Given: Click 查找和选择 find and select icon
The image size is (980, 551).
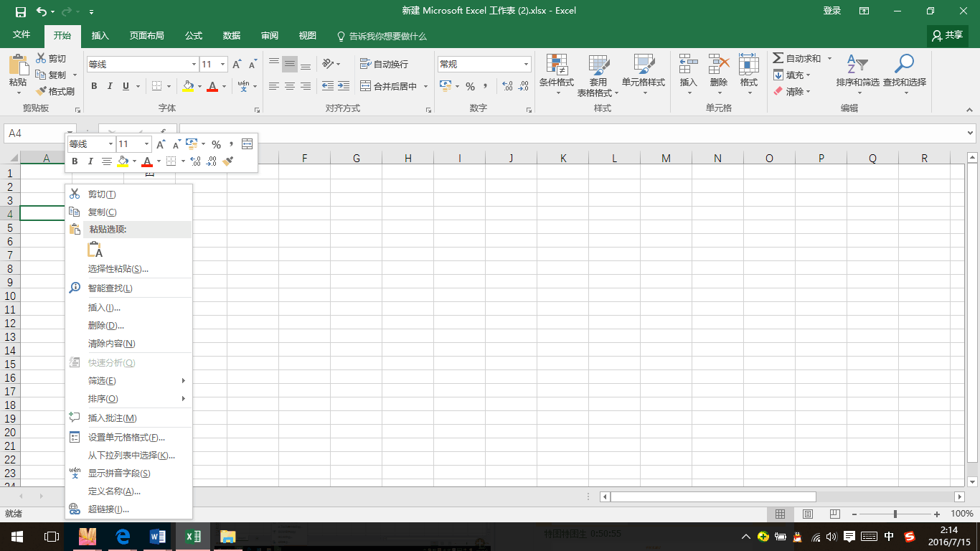Looking at the screenshot, I should tap(904, 65).
